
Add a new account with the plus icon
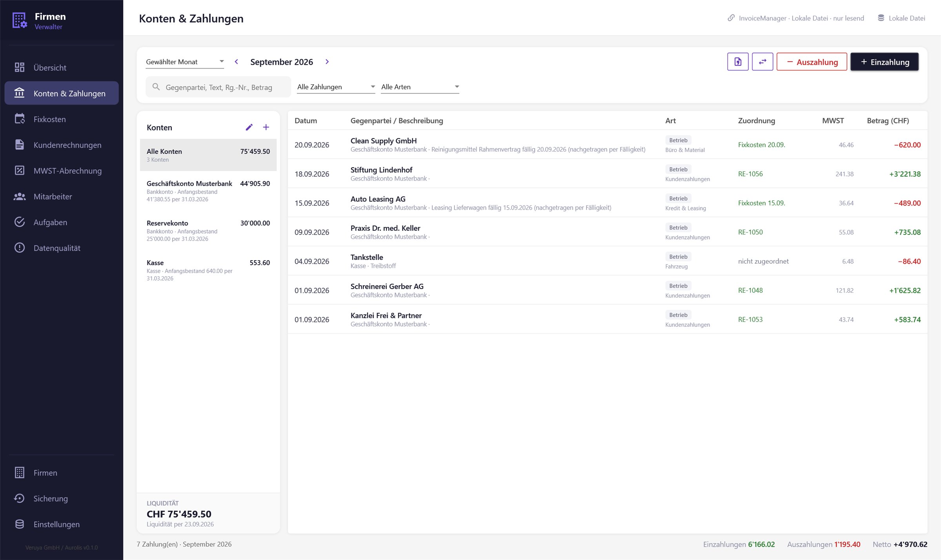coord(266,127)
